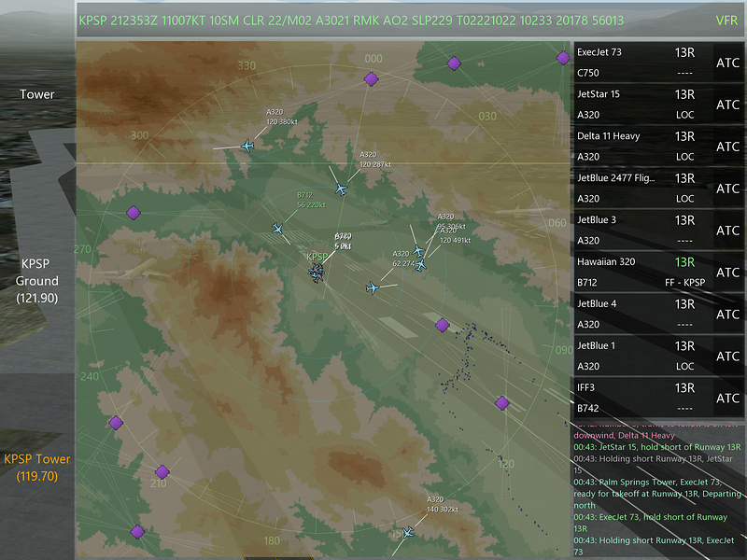This screenshot has width=747, height=560.
Task: Click ATC button for JetStar 15
Action: 728,105
